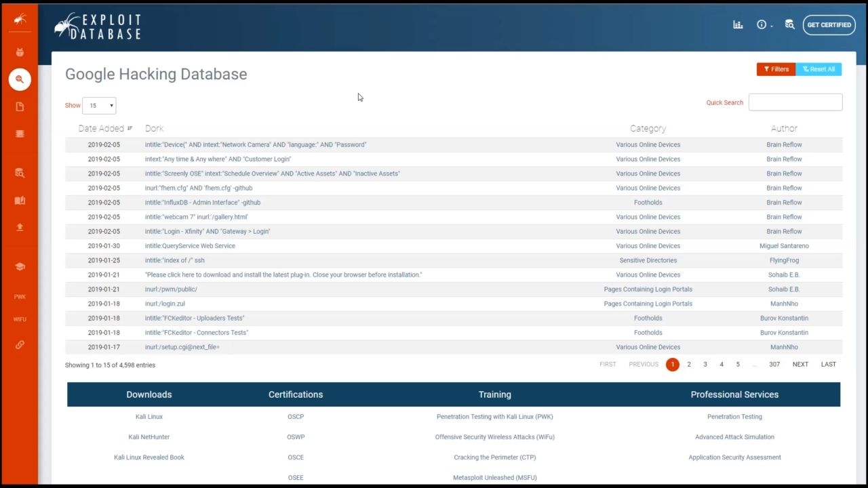Click the upload submit icon in sidebar
The width and height of the screenshot is (868, 488).
tap(20, 227)
